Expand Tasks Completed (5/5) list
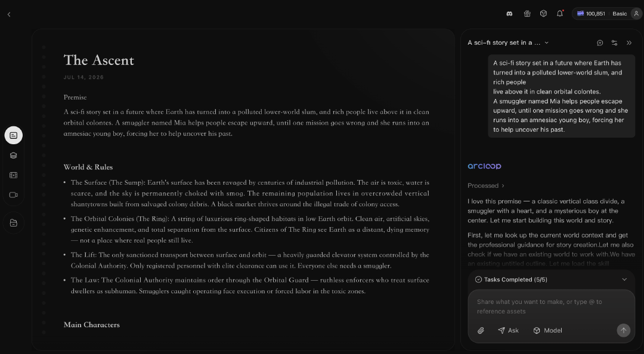Screen dimensions: 644x354 [551, 280]
